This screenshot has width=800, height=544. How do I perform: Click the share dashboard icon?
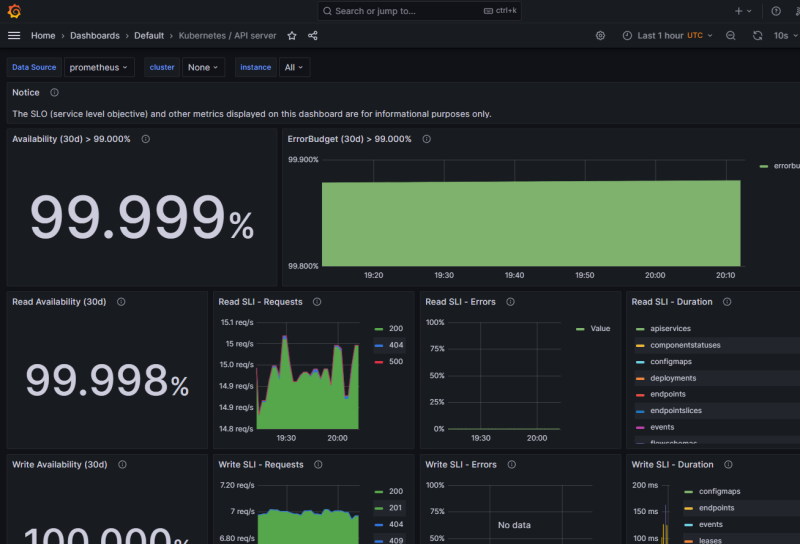313,35
